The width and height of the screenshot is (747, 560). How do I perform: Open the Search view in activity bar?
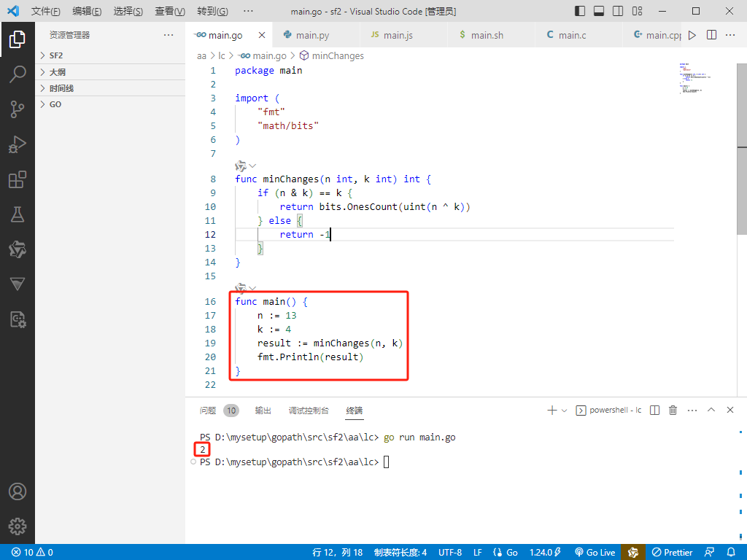[18, 74]
